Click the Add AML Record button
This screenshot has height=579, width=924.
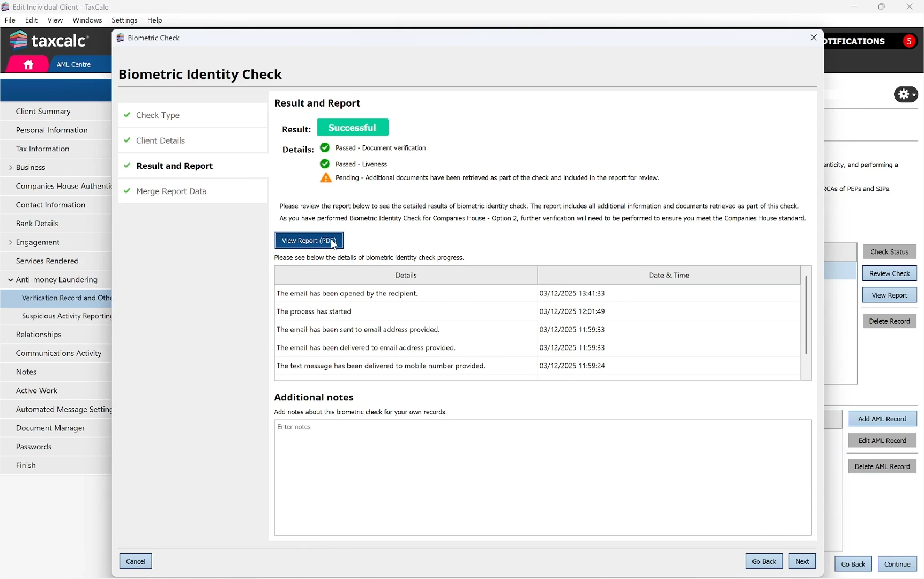click(882, 419)
